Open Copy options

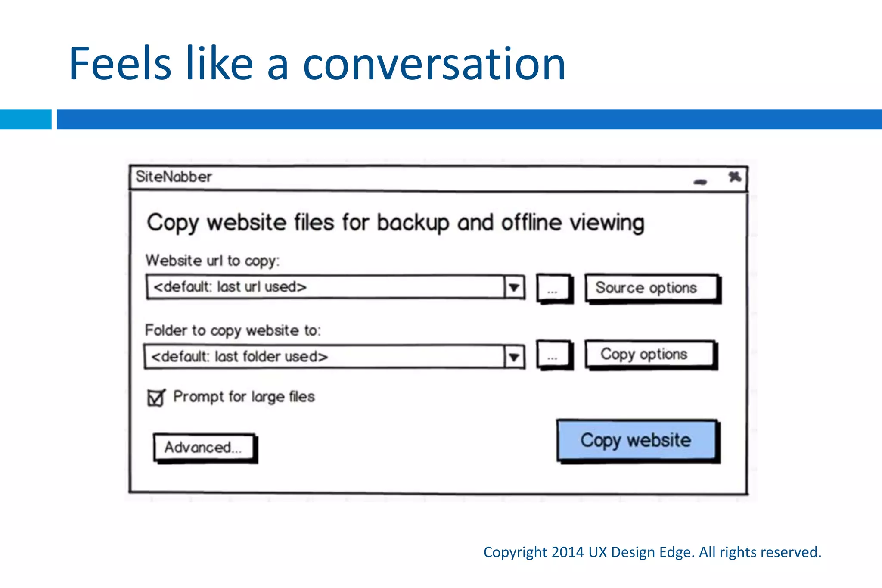[x=650, y=355]
